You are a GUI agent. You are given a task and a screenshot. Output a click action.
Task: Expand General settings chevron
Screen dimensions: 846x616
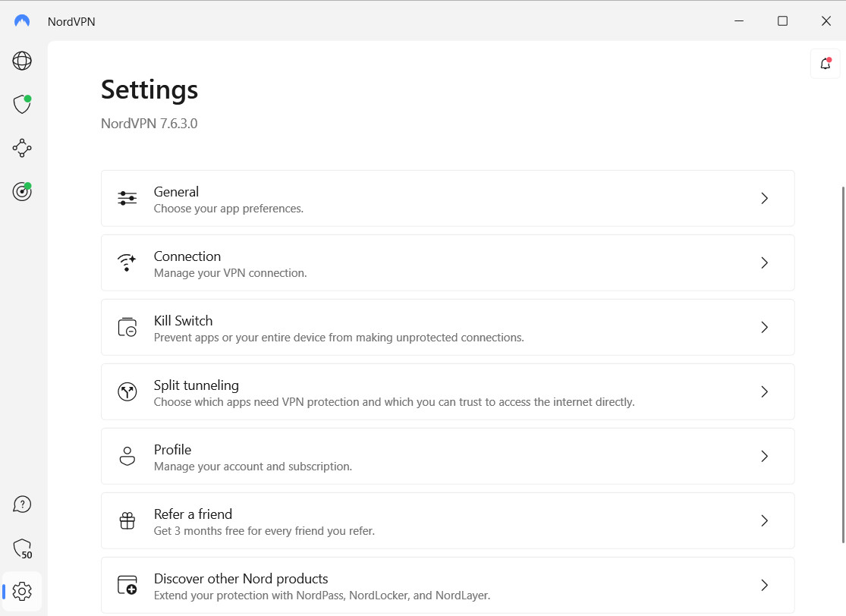765,199
